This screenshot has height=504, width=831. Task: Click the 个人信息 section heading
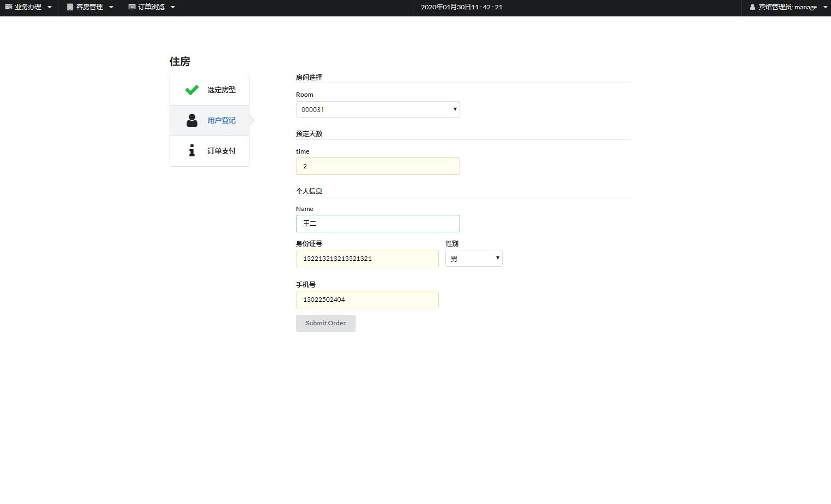[x=309, y=191]
